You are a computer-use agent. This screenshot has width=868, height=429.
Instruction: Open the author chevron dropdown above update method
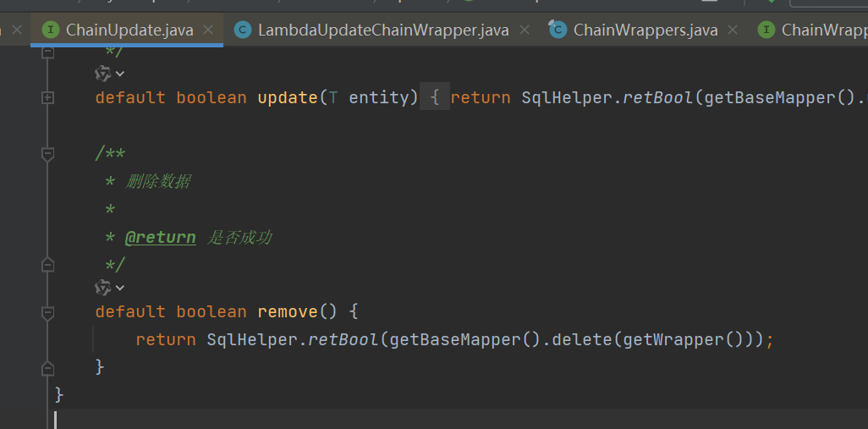(x=120, y=74)
